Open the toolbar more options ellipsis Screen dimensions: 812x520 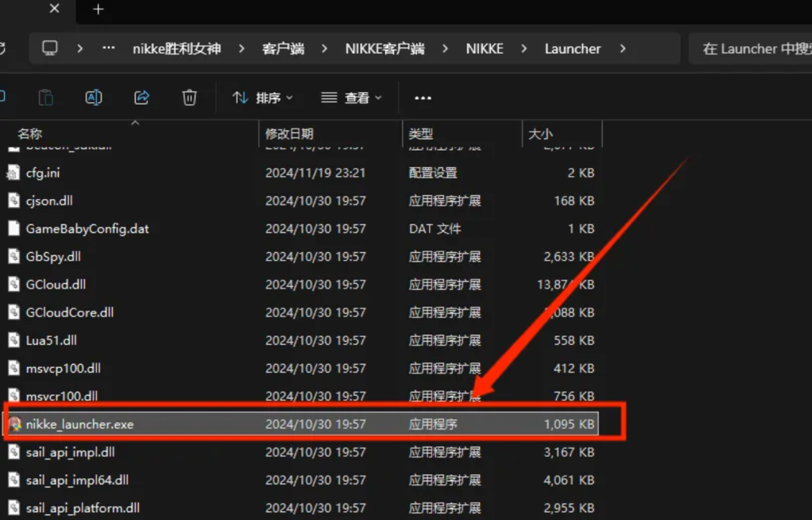click(x=423, y=97)
